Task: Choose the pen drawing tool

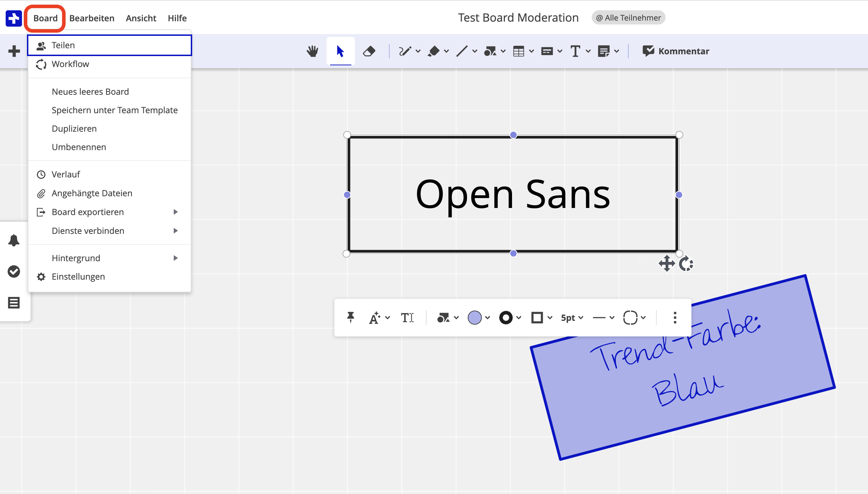Action: click(x=405, y=51)
